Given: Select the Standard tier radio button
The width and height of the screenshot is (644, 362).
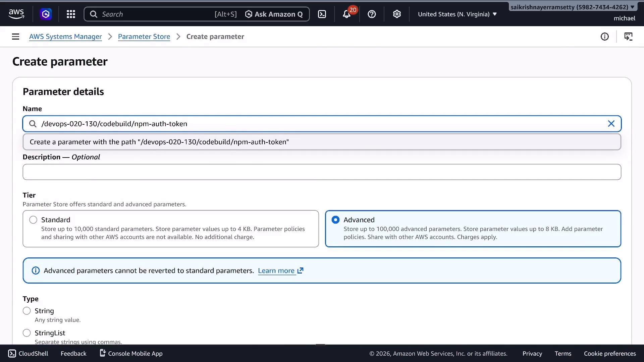Looking at the screenshot, I should point(33,220).
